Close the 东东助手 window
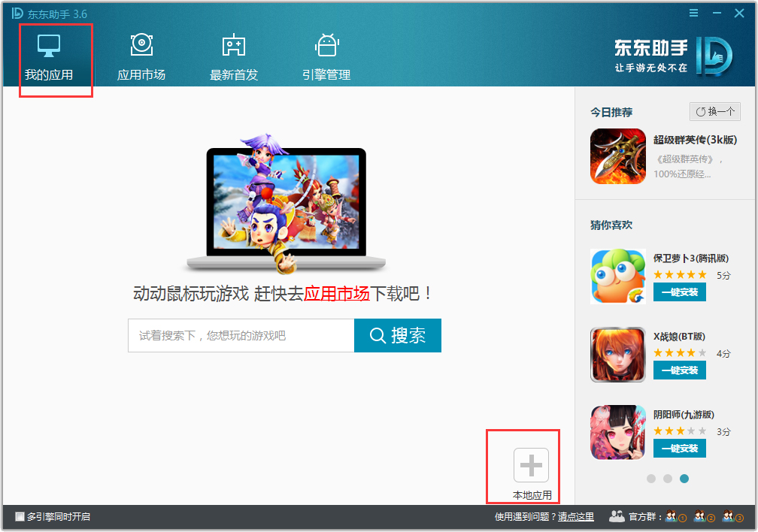Image resolution: width=758 pixels, height=532 pixels. 739,13
